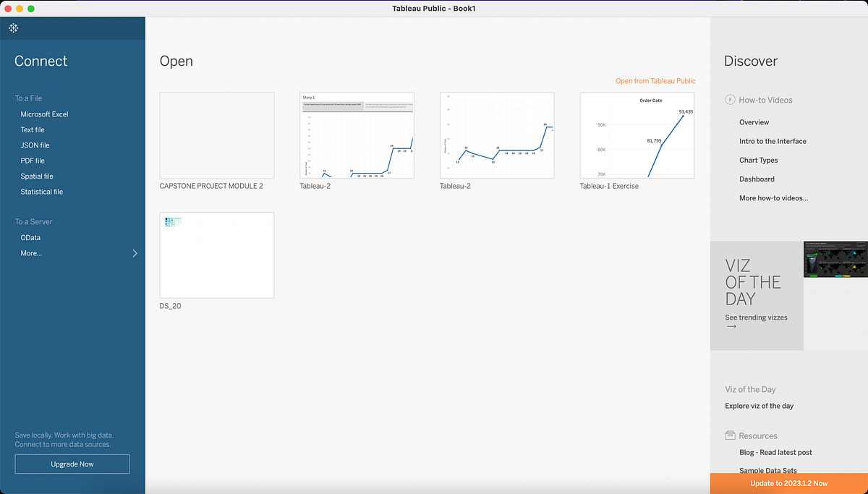
Task: Click the How-to Videos circular play icon
Action: (731, 100)
